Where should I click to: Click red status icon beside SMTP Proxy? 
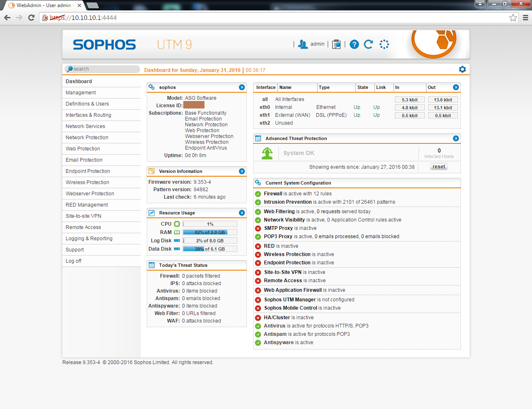258,228
